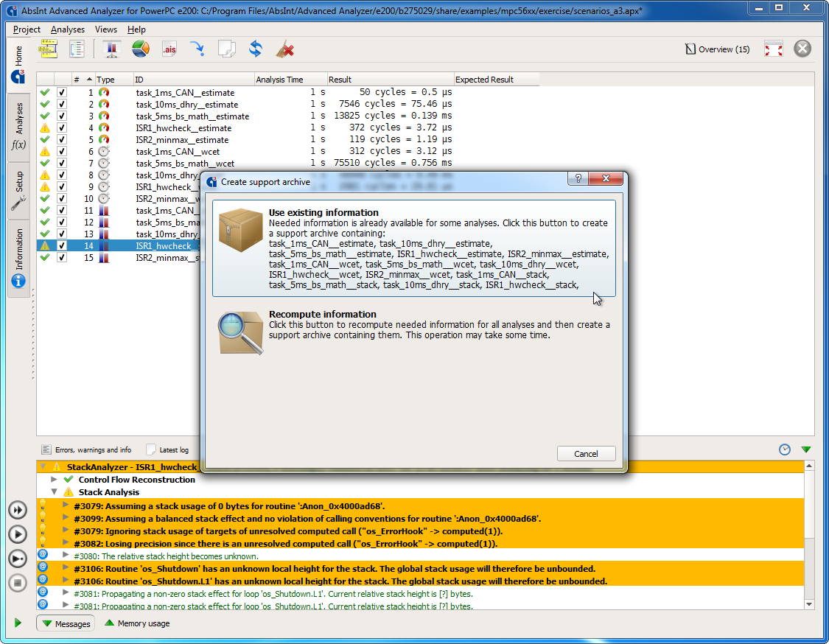Click the gauge type icon of task_1ms_CAN__estimate
The width and height of the screenshot is (829, 644).
pyautogui.click(x=104, y=93)
